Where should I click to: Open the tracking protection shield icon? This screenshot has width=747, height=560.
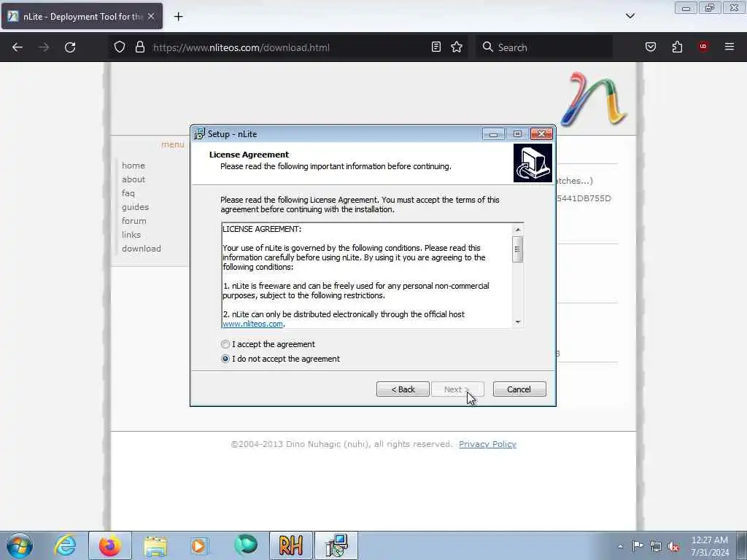(x=120, y=47)
